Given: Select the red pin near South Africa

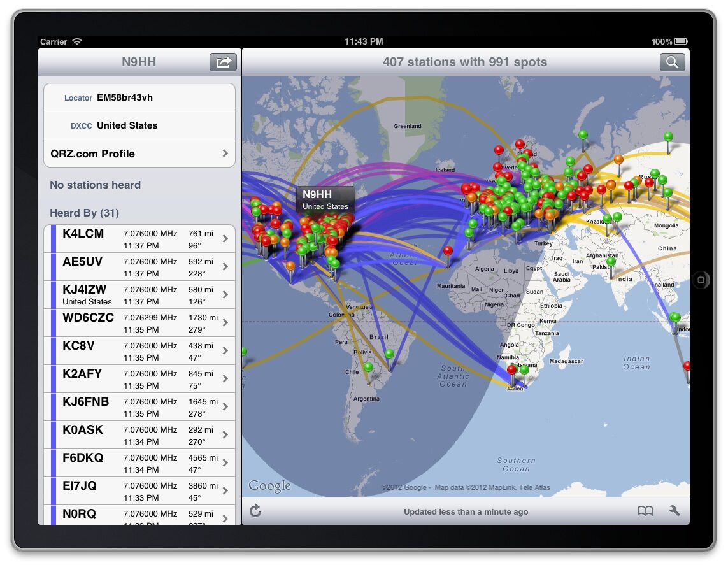Looking at the screenshot, I should pyautogui.click(x=511, y=370).
